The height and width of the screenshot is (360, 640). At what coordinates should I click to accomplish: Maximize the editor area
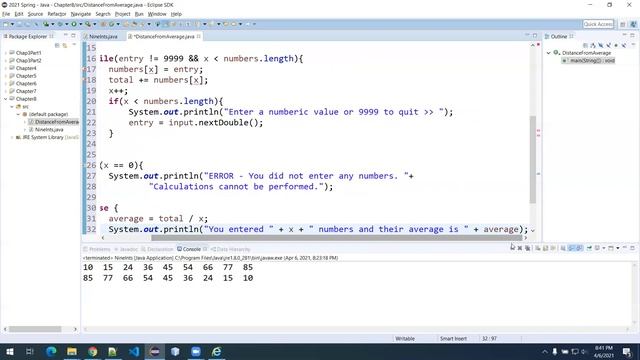coord(535,36)
